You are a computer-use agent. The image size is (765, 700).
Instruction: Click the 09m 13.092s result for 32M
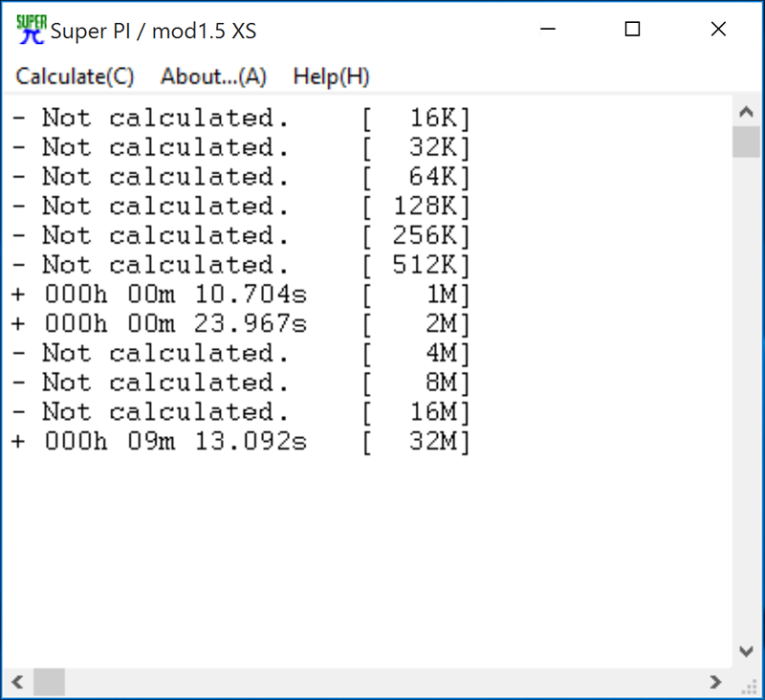(x=241, y=442)
